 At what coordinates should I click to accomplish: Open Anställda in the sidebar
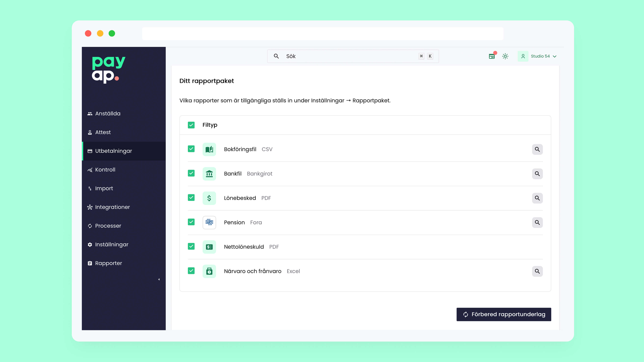click(x=108, y=113)
